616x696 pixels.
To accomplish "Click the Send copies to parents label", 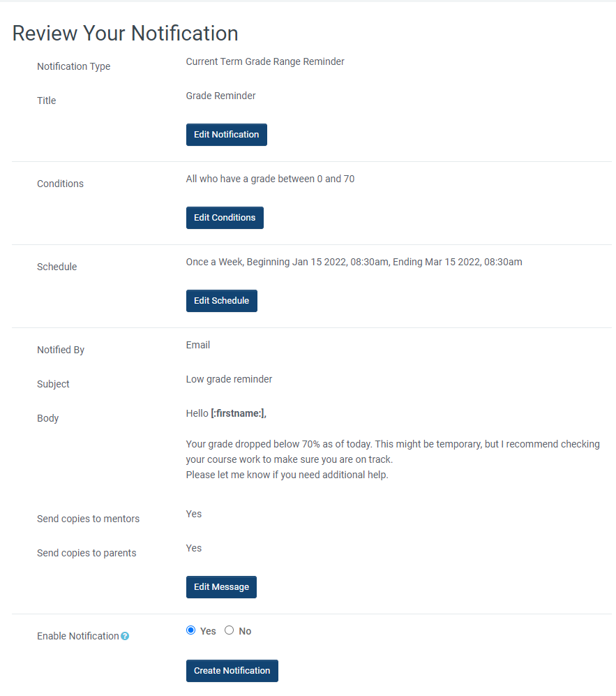I will coord(87,553).
